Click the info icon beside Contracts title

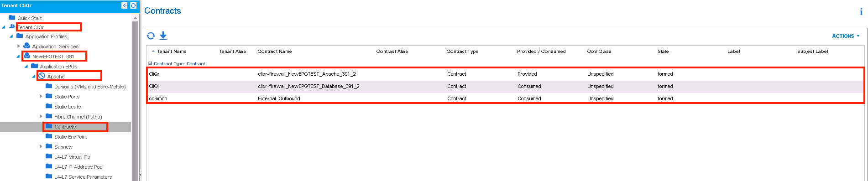coord(861,12)
